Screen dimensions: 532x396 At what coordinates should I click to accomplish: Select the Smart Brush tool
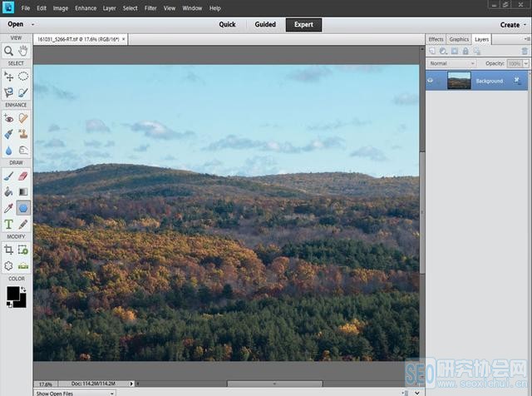[x=8, y=134]
